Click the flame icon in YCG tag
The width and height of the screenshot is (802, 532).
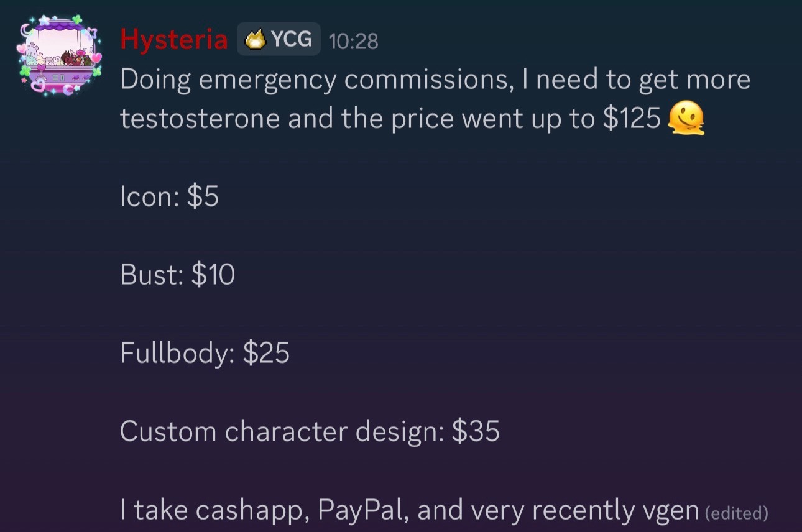tap(256, 40)
